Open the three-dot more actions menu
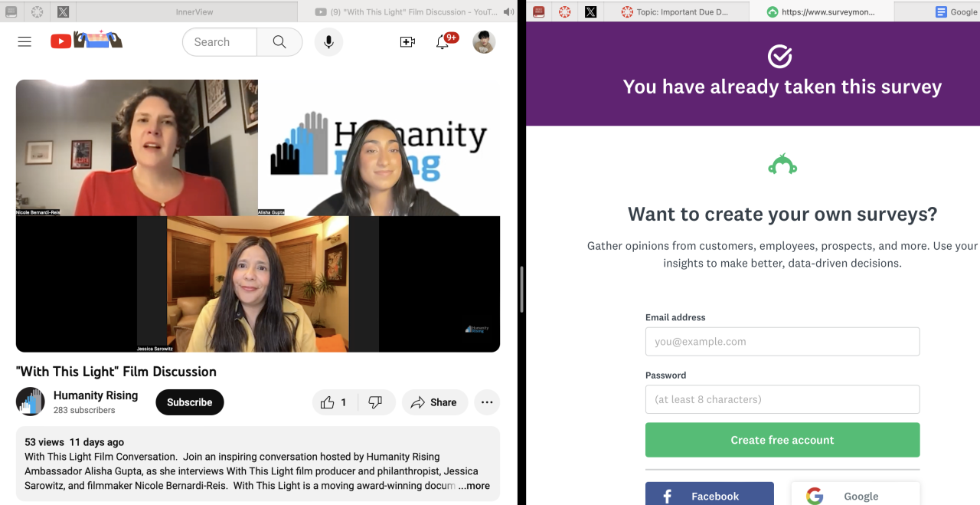 487,402
